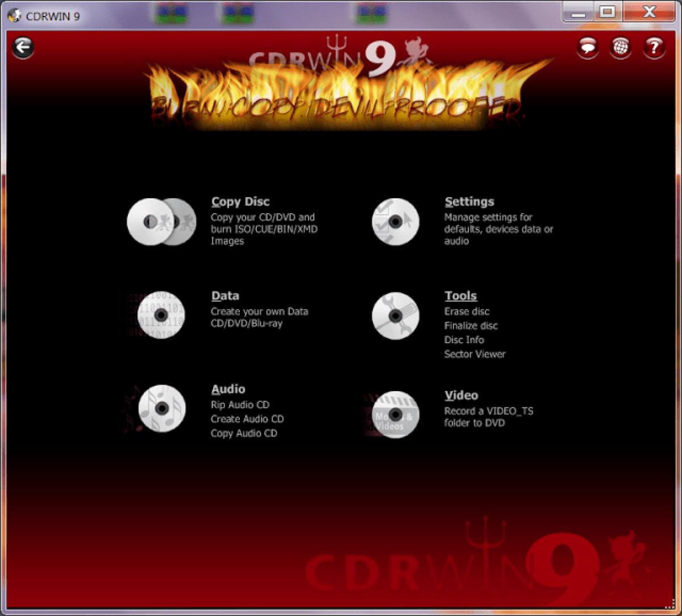Screen dimensions: 682x616
Task: Click the Settings disc icon with checkmarks
Action: click(x=395, y=222)
